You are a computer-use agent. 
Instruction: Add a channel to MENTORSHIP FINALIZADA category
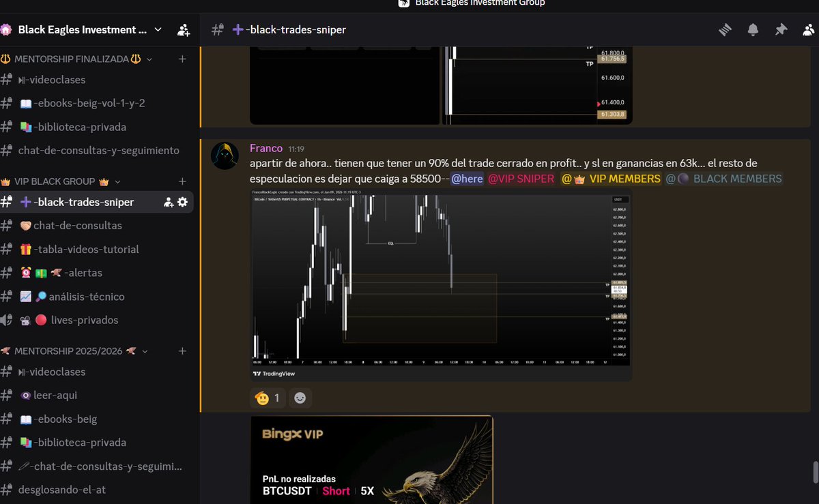click(182, 59)
